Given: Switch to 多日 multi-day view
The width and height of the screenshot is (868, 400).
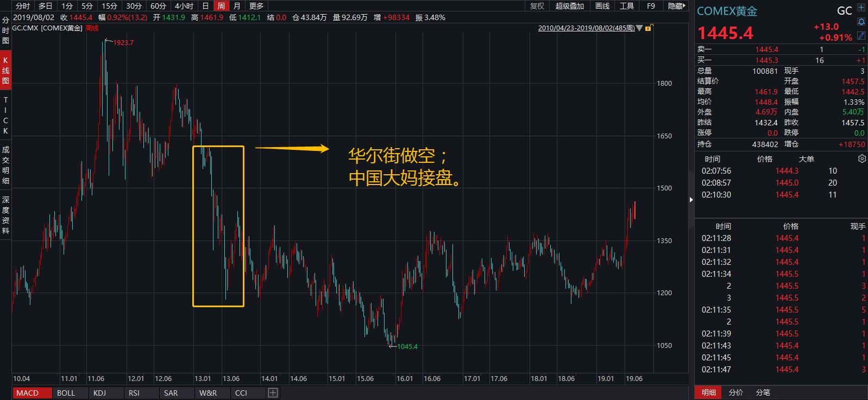Looking at the screenshot, I should [46, 6].
